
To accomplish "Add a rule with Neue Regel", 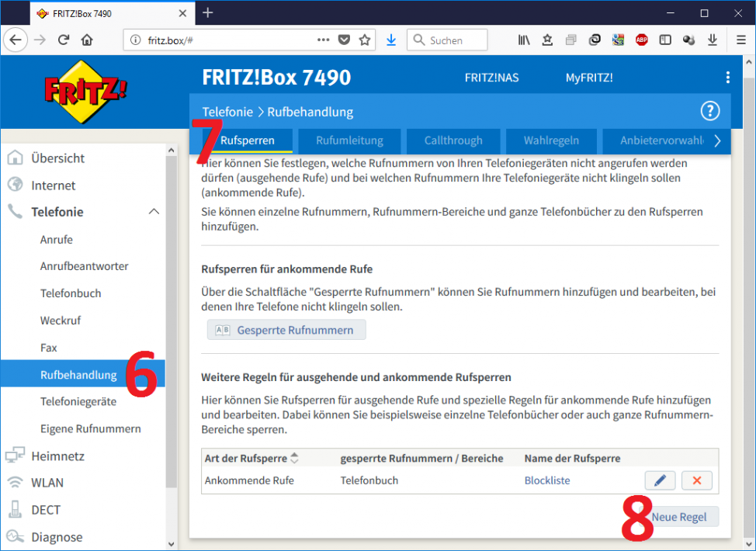I will pos(679,517).
